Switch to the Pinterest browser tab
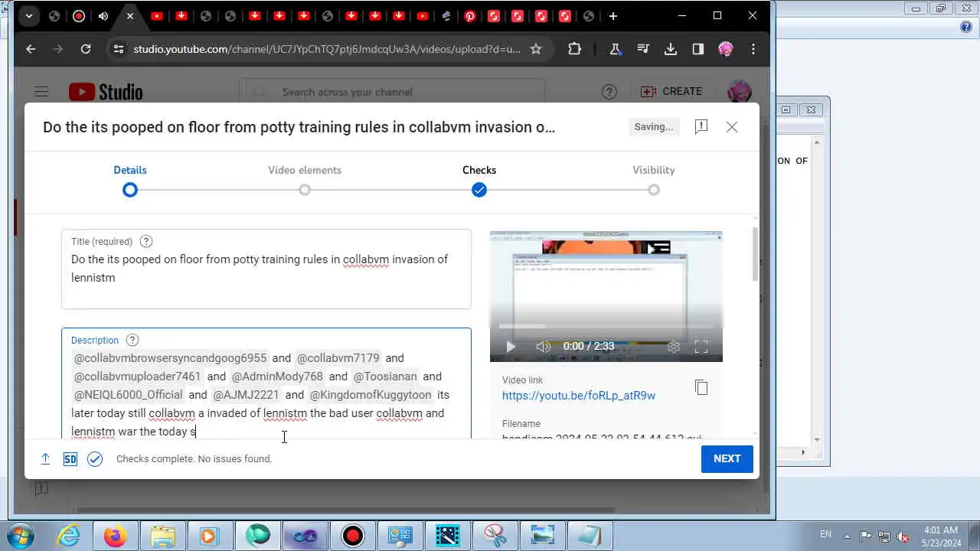 coord(470,16)
